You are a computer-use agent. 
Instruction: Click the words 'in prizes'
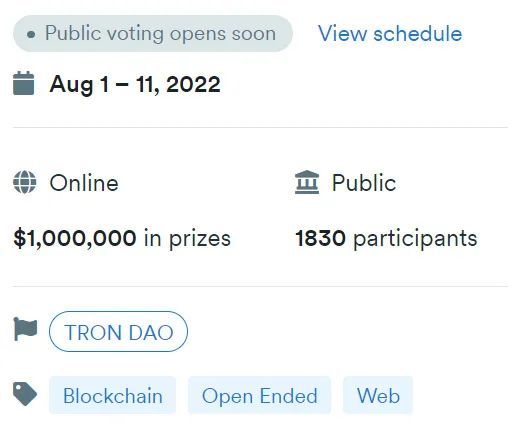(x=187, y=239)
